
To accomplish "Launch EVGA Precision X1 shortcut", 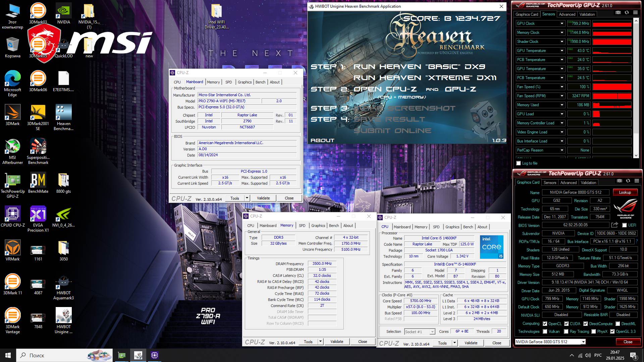I will pos(38,219).
